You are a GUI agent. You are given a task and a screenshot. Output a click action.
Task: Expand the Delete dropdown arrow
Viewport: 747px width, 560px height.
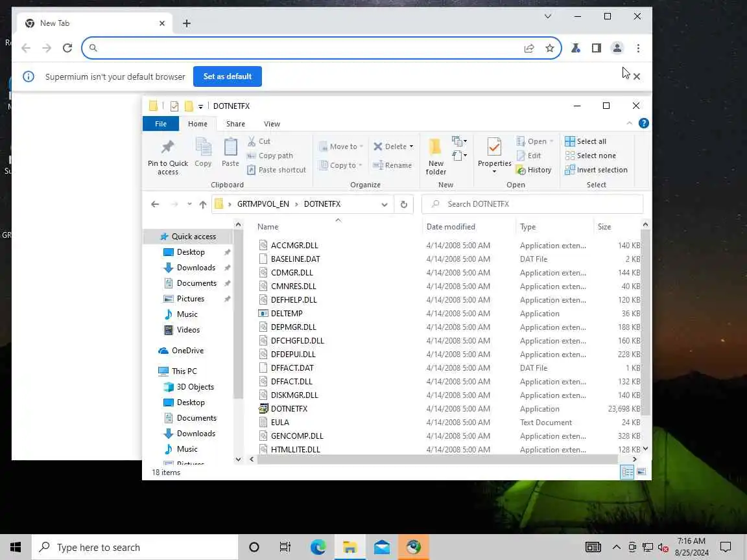point(411,146)
